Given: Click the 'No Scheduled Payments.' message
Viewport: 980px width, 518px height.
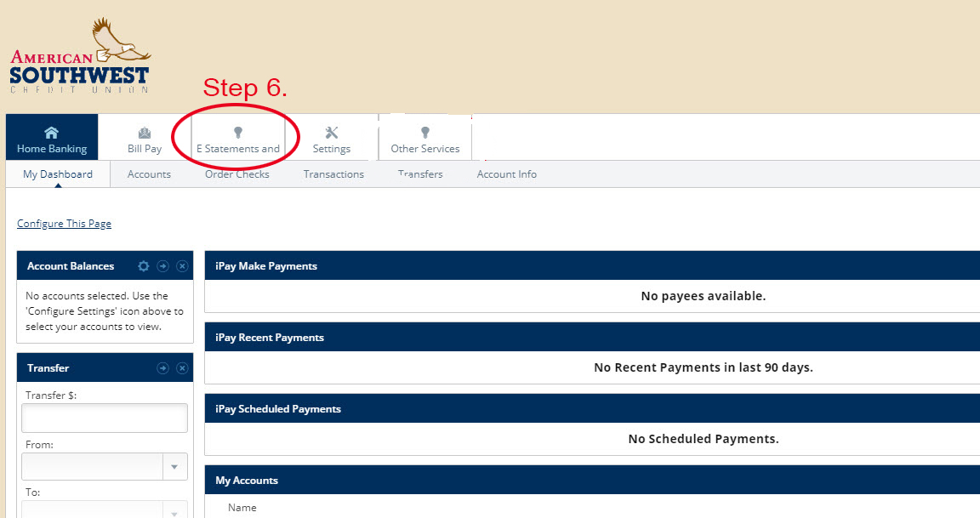Looking at the screenshot, I should (x=704, y=439).
